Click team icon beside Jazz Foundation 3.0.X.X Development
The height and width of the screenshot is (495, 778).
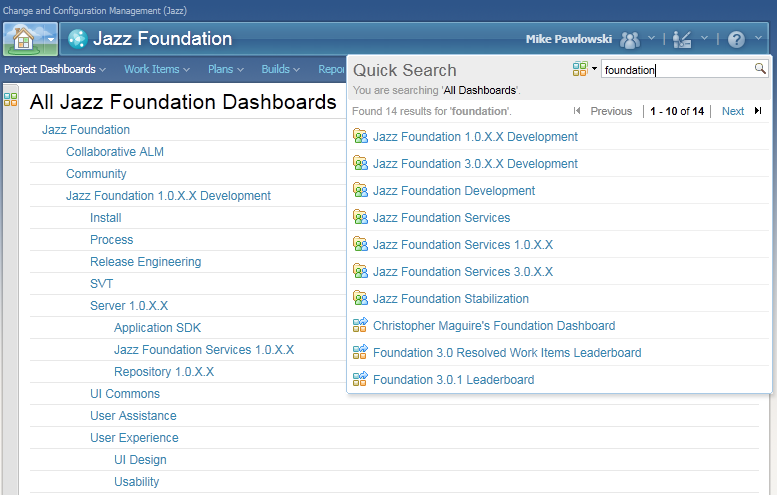[x=360, y=163]
